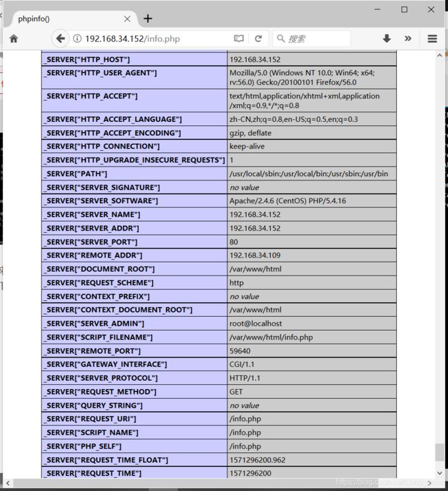
Task: Open the downloads arrow icon
Action: [x=387, y=39]
